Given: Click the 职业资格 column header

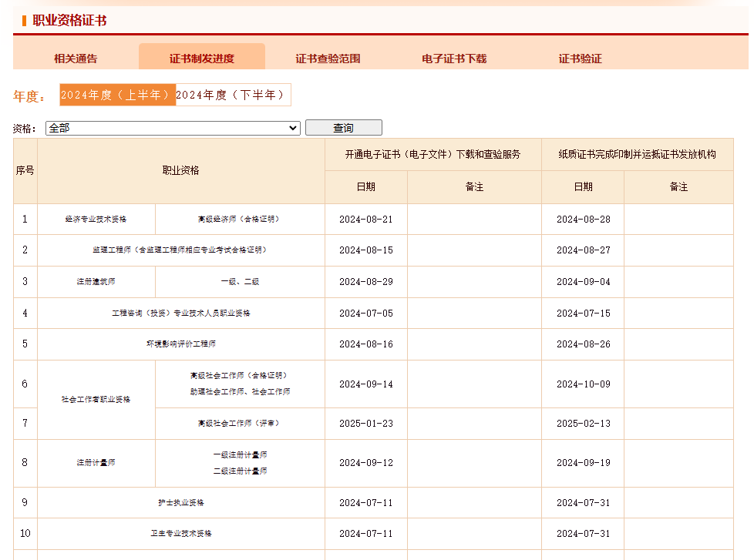Looking at the screenshot, I should pyautogui.click(x=180, y=170).
